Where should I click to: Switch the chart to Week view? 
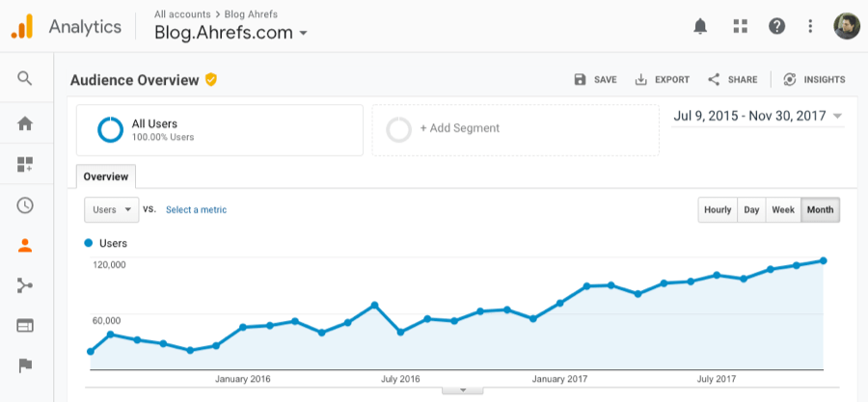point(783,210)
